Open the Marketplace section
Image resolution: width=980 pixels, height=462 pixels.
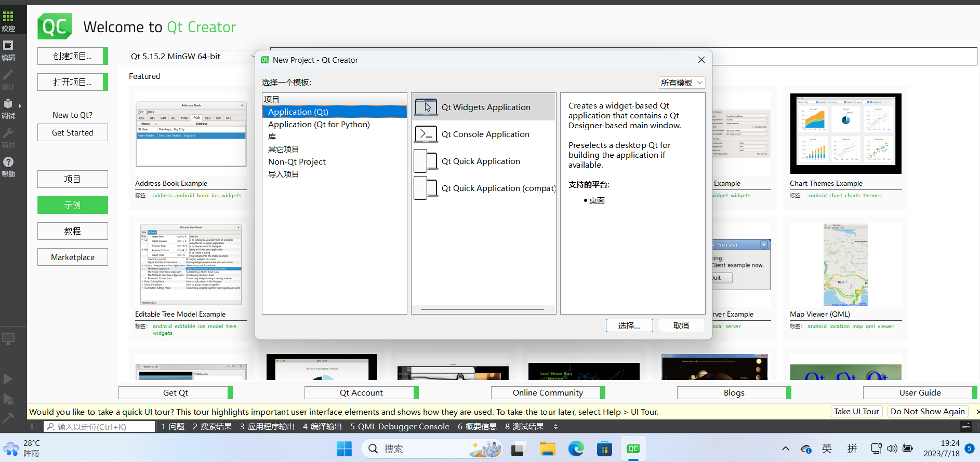[73, 257]
